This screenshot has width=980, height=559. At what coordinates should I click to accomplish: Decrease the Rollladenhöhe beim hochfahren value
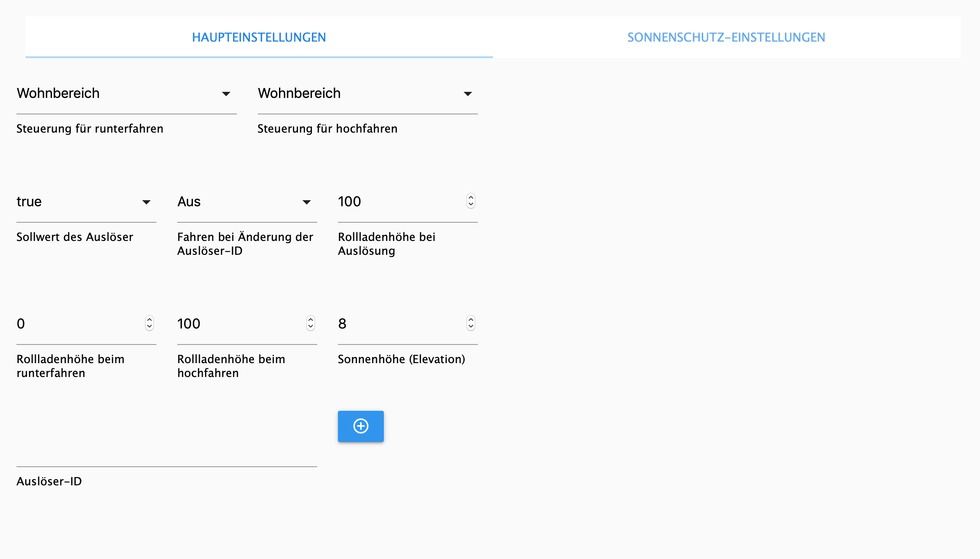(310, 327)
